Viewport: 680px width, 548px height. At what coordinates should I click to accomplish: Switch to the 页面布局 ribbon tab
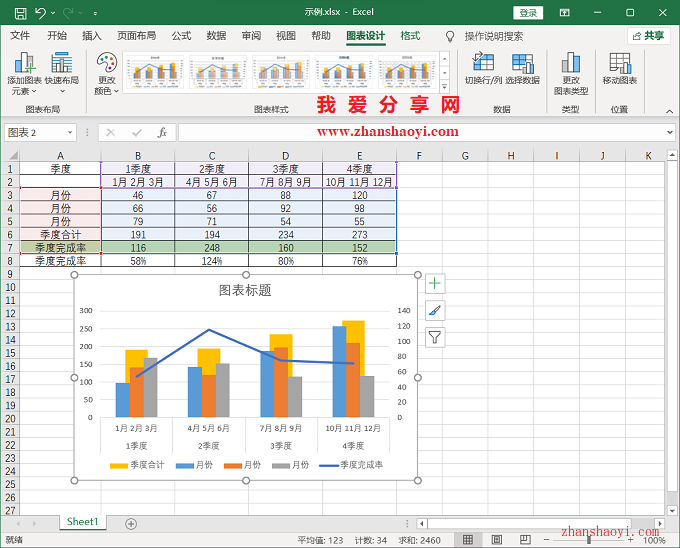click(137, 36)
